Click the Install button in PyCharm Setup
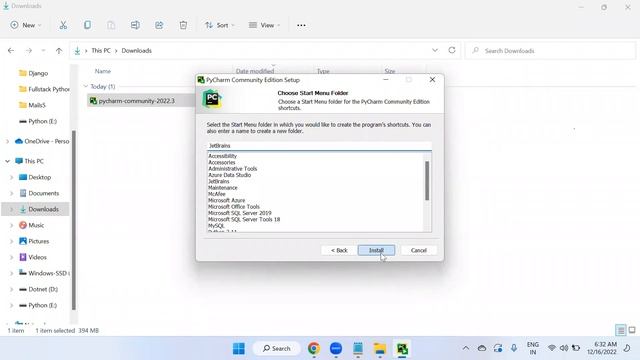The image size is (640, 360). (376, 250)
